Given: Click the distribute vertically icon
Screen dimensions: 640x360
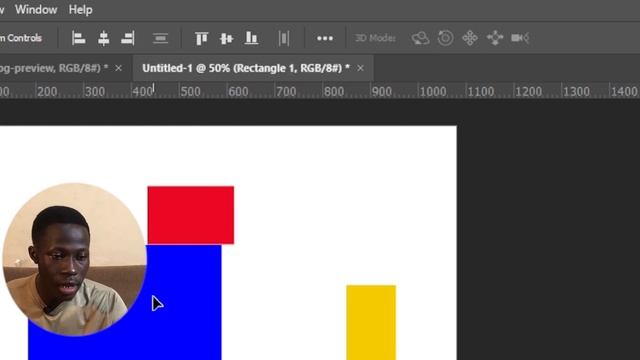Looking at the screenshot, I should pos(160,38).
